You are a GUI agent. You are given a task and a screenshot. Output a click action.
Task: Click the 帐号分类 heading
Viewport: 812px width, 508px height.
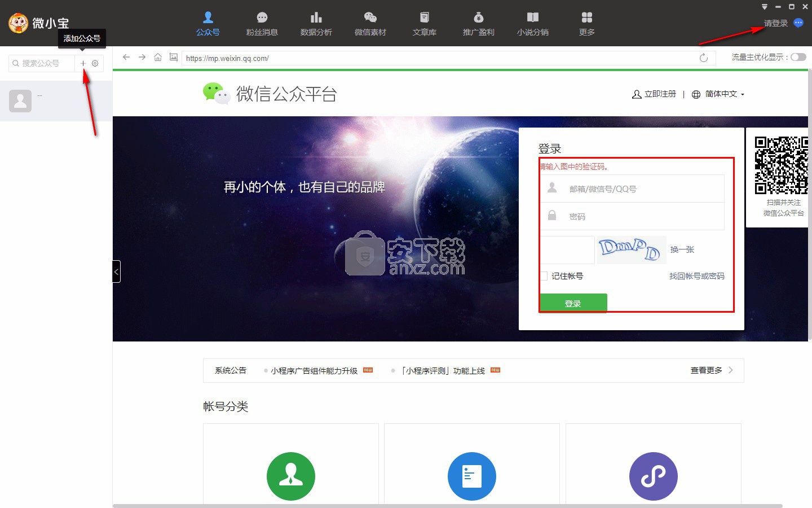click(226, 406)
